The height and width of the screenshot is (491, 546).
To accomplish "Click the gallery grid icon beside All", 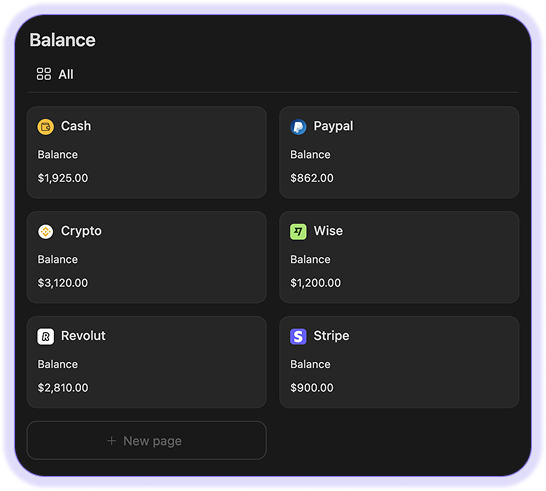I will tap(44, 74).
